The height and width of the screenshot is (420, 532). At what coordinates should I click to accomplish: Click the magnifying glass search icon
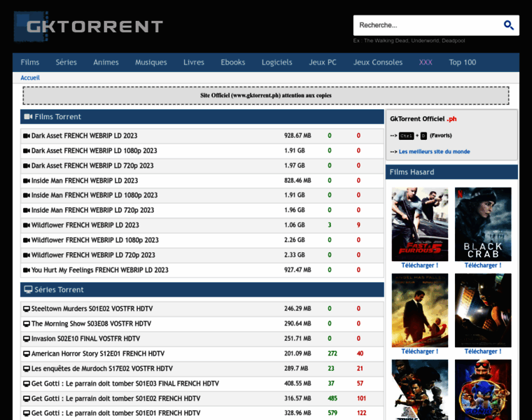[509, 25]
